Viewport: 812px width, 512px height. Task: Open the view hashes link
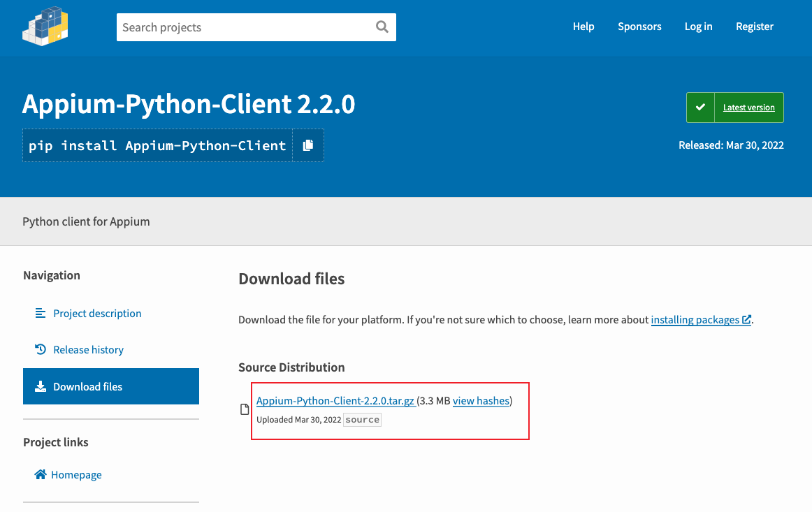click(x=481, y=401)
